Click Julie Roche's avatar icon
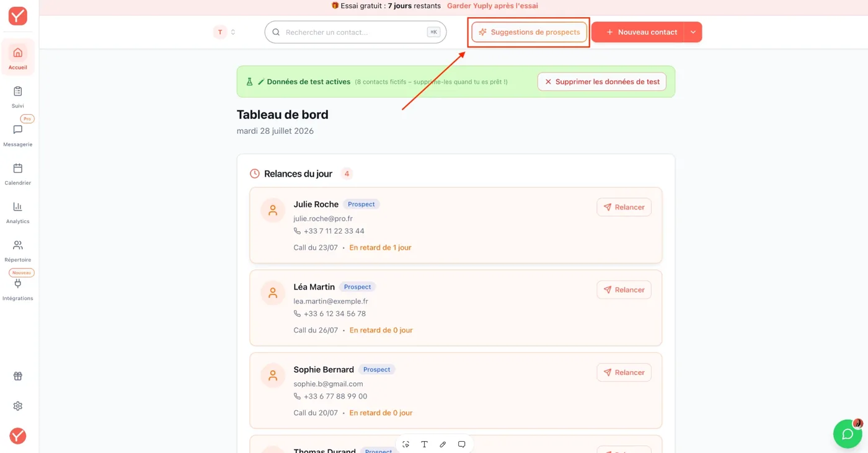This screenshot has width=868, height=453. pos(273,211)
